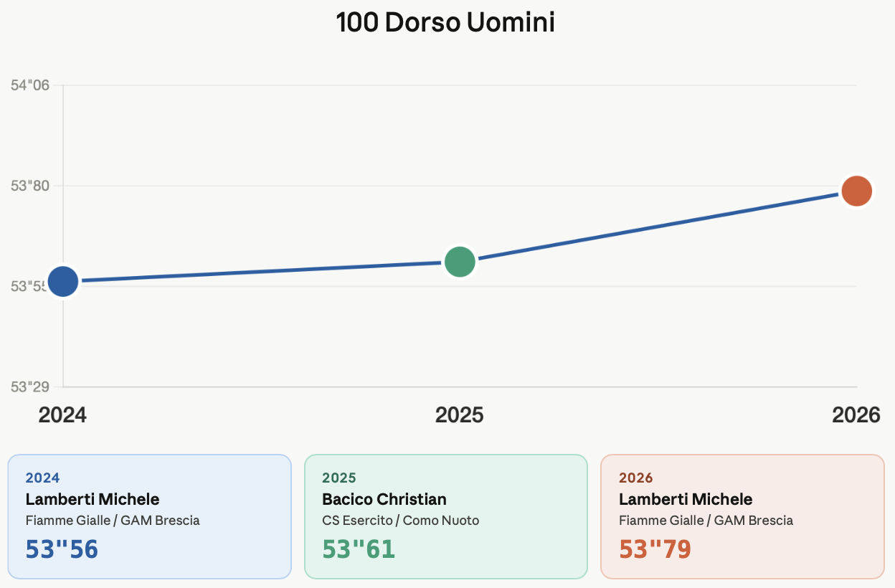Image resolution: width=895 pixels, height=588 pixels.
Task: Click the small 2025 year heading in green card
Action: (x=338, y=478)
